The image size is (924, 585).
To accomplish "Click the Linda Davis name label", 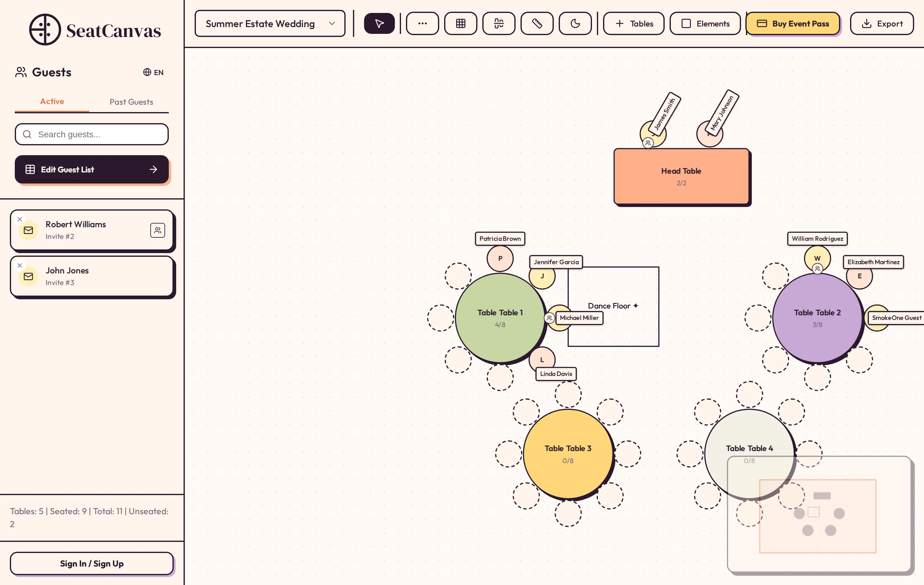I will coord(556,374).
